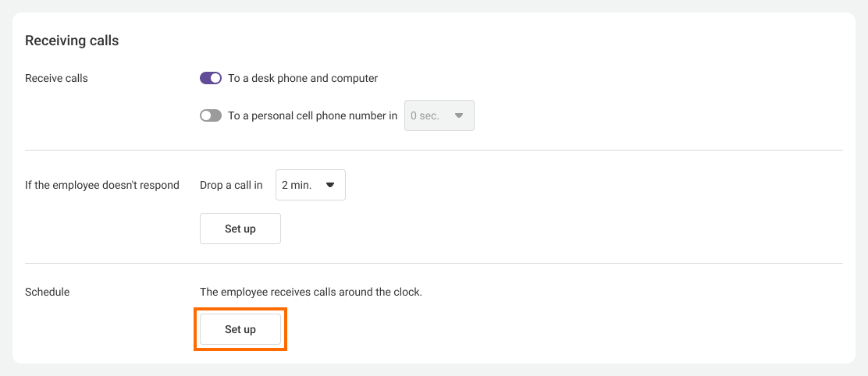Image resolution: width=868 pixels, height=376 pixels.
Task: Click the "To a personal cell phone number in" label
Action: click(312, 115)
